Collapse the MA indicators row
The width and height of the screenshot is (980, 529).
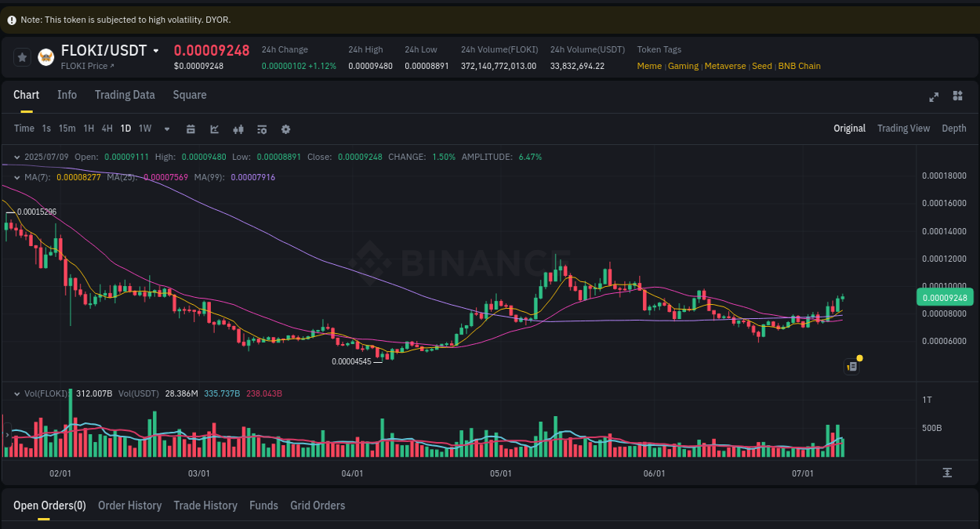click(x=15, y=177)
